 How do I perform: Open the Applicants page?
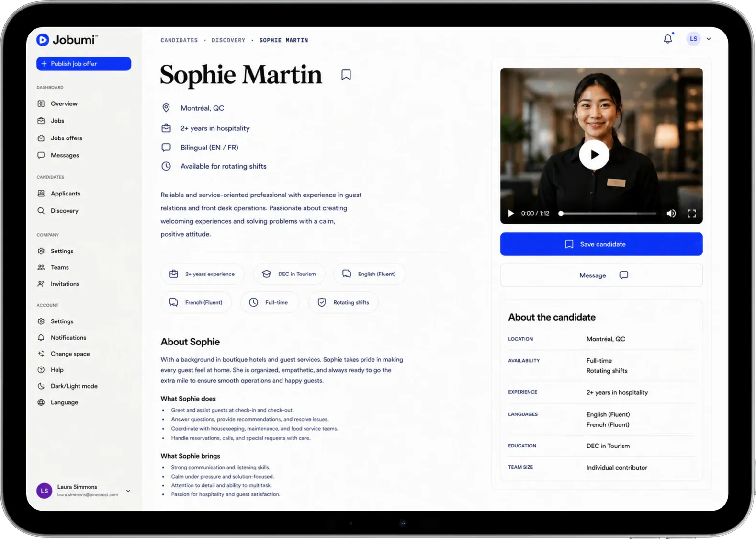65,194
